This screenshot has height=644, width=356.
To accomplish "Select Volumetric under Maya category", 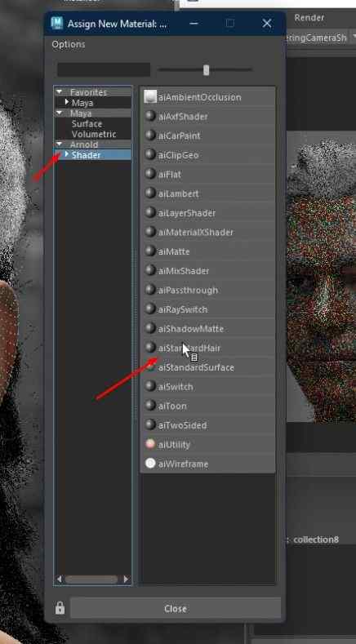I will click(x=94, y=134).
